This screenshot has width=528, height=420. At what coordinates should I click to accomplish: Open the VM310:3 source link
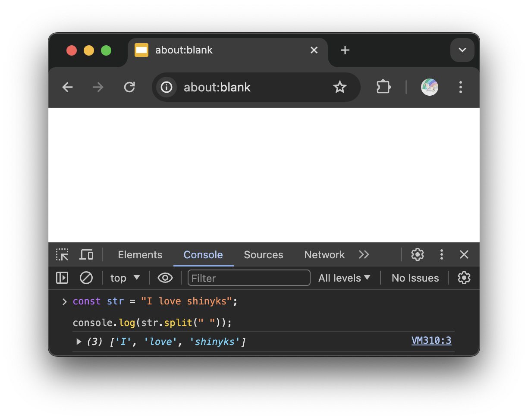coord(431,341)
